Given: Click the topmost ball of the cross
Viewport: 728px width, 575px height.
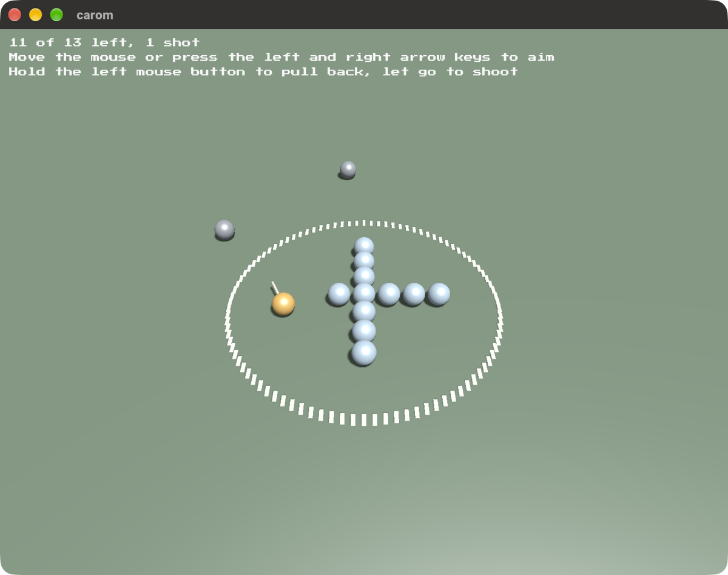Looking at the screenshot, I should click(364, 246).
